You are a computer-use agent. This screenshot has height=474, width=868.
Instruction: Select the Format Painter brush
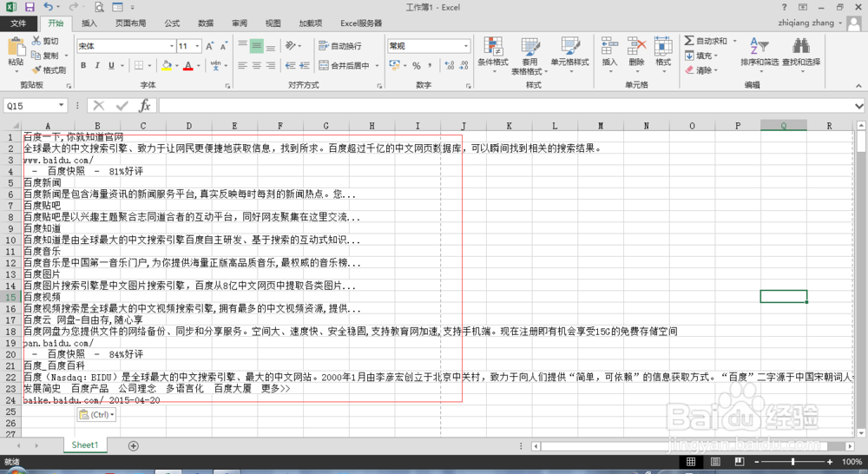click(36, 69)
